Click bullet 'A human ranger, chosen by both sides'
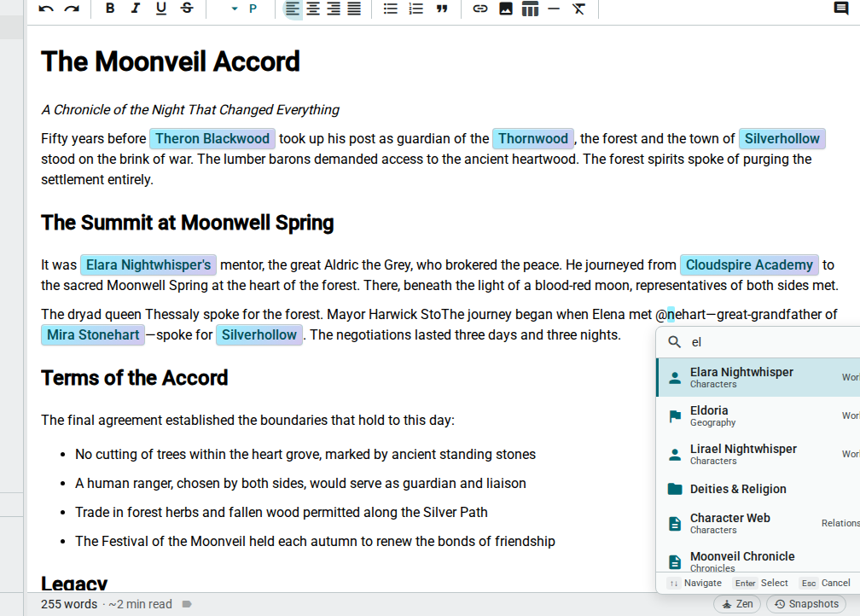Image resolution: width=860 pixels, height=616 pixels. click(300, 483)
